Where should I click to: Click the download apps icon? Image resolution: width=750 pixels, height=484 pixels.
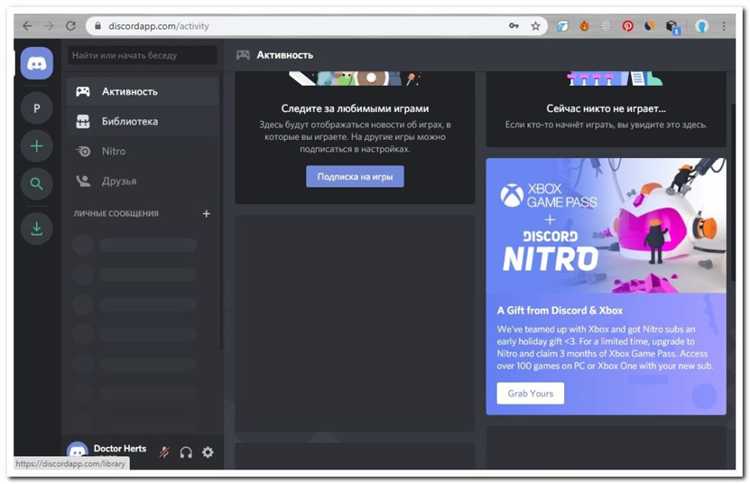(37, 229)
